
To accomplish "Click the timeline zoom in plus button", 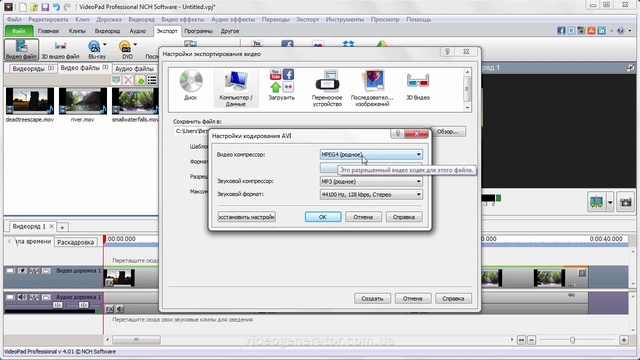I will click(x=624, y=340).
